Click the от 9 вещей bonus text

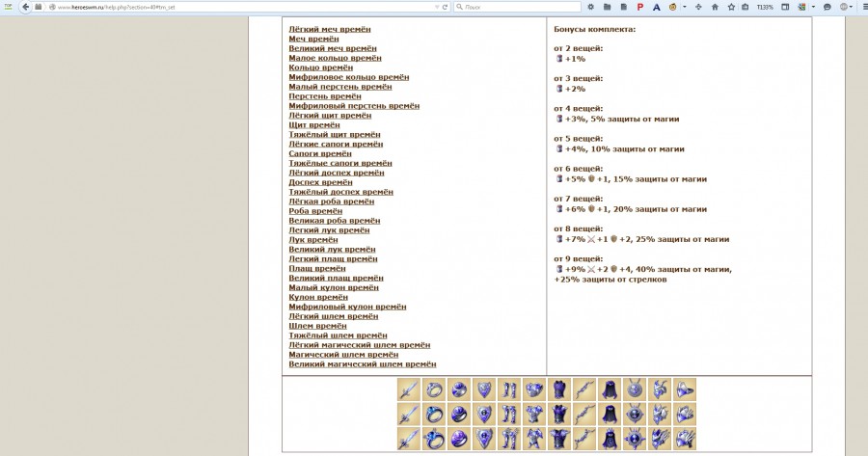click(x=579, y=259)
